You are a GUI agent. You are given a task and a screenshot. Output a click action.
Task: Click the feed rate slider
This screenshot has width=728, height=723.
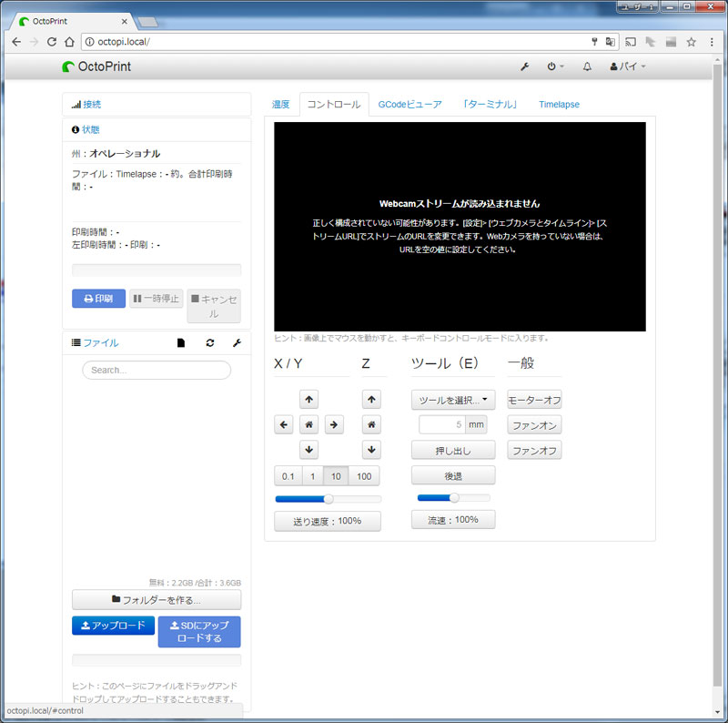tap(329, 499)
